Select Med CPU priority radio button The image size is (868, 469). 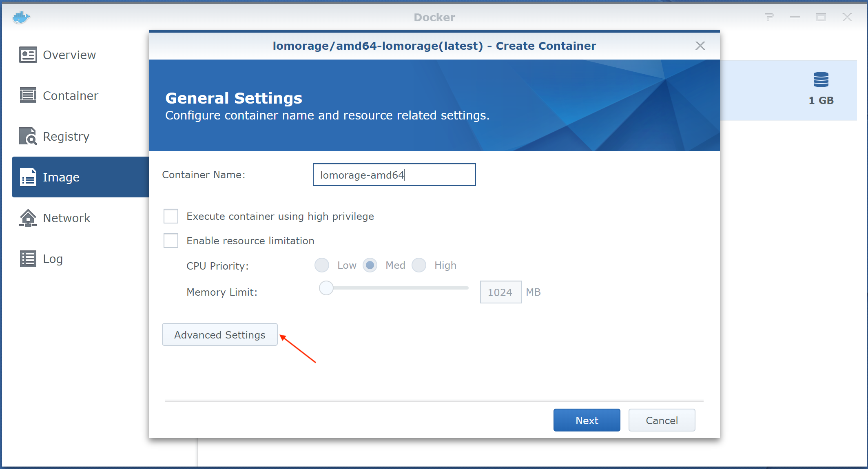click(370, 265)
